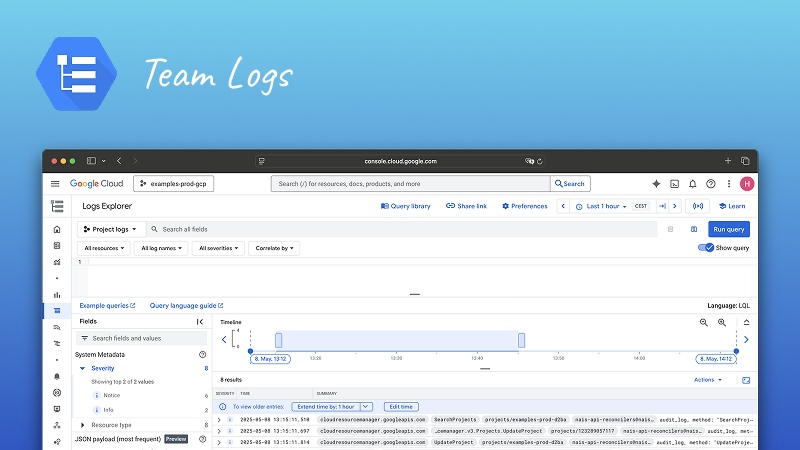Start streaming logs icon

[x=698, y=206]
